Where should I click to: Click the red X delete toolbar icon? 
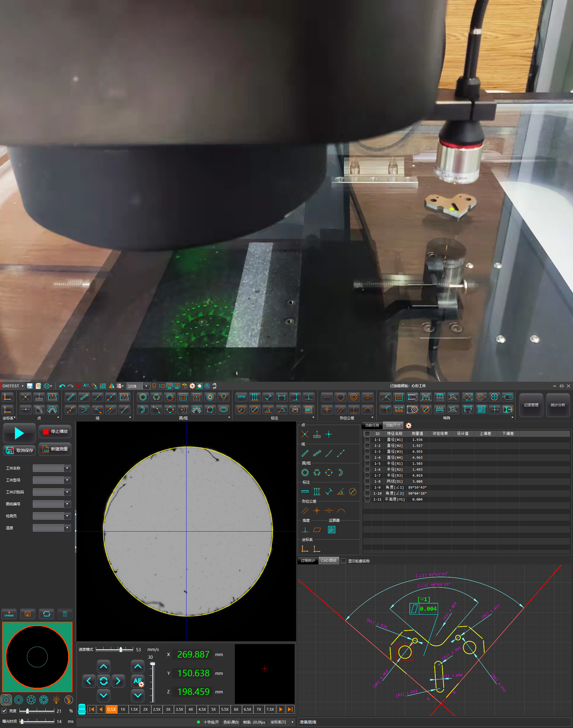[78, 386]
